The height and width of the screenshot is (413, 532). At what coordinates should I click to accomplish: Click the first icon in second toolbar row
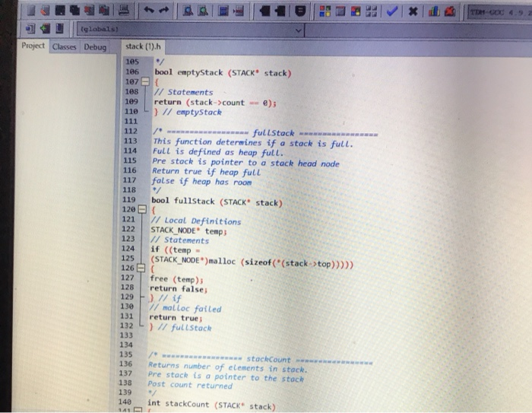click(x=30, y=29)
